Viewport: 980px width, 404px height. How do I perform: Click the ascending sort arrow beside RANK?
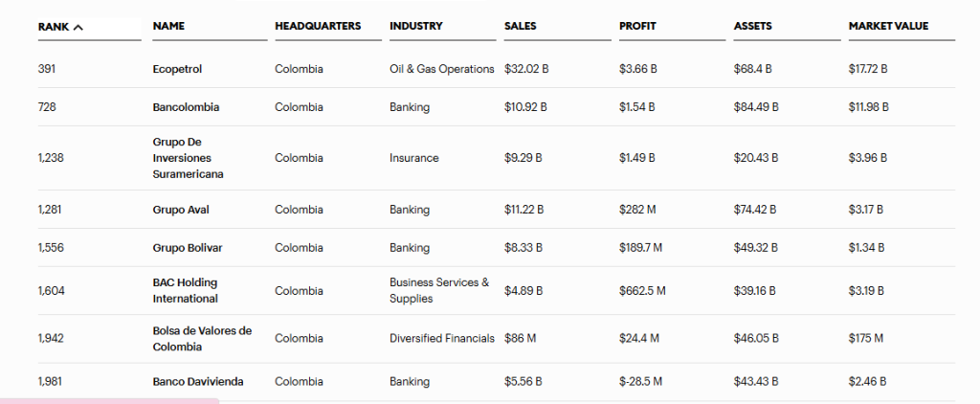pyautogui.click(x=78, y=27)
